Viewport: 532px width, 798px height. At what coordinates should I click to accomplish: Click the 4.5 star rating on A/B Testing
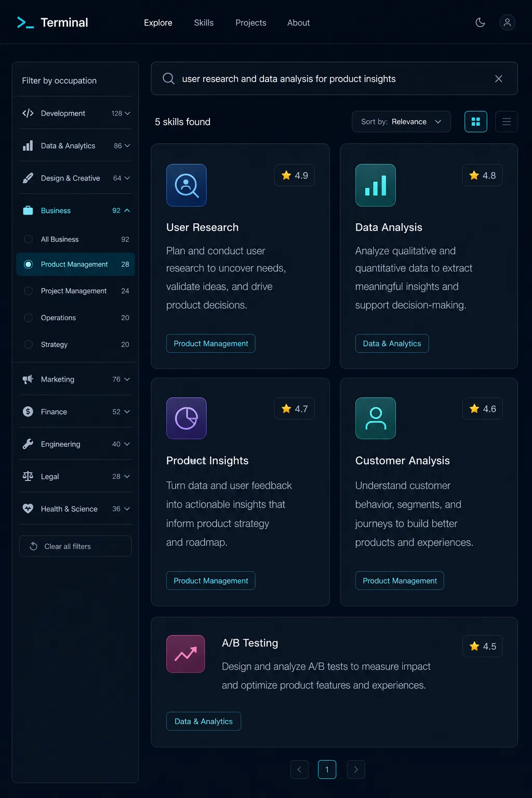pyautogui.click(x=483, y=646)
